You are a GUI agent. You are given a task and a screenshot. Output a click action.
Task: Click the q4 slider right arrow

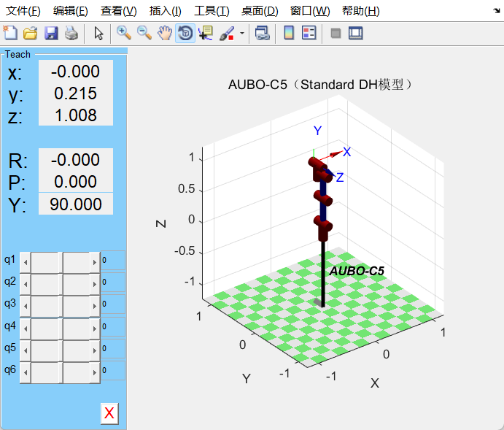[x=95, y=329]
